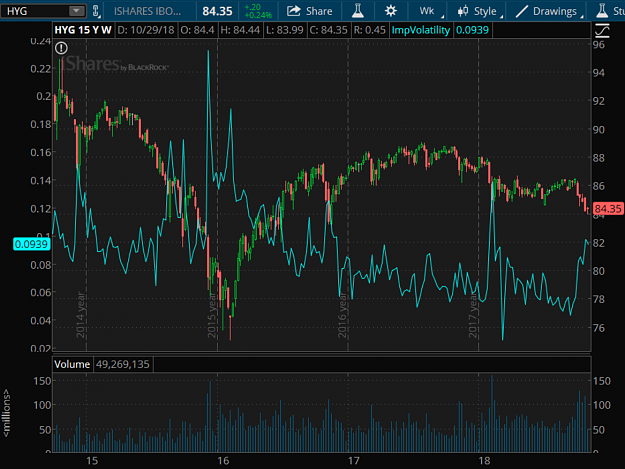This screenshot has height=469, width=625.
Task: Click the 15 label on time axis
Action: click(x=92, y=461)
